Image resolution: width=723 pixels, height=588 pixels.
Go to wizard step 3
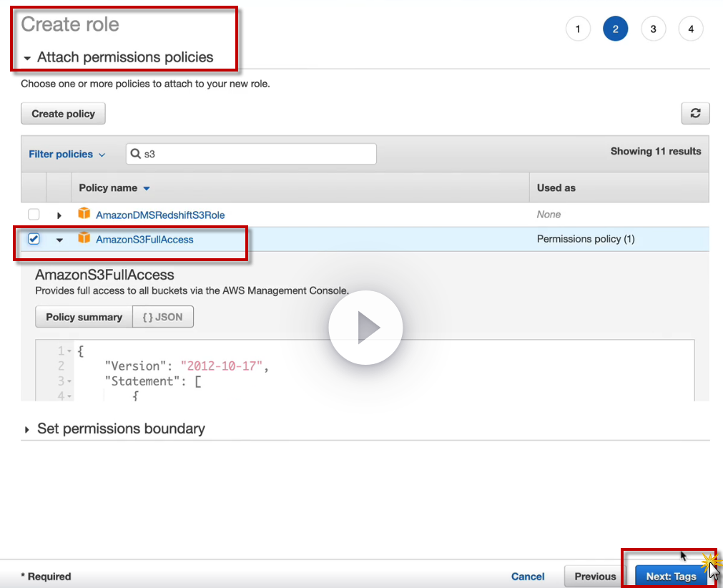click(654, 29)
